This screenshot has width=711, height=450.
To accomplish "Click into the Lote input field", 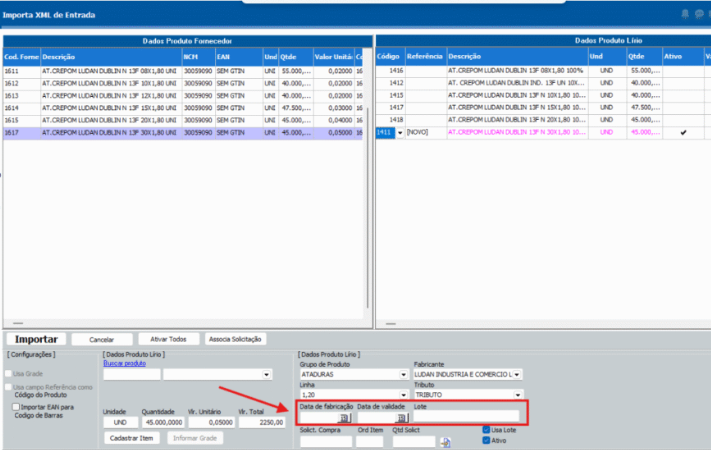I will tap(465, 417).
